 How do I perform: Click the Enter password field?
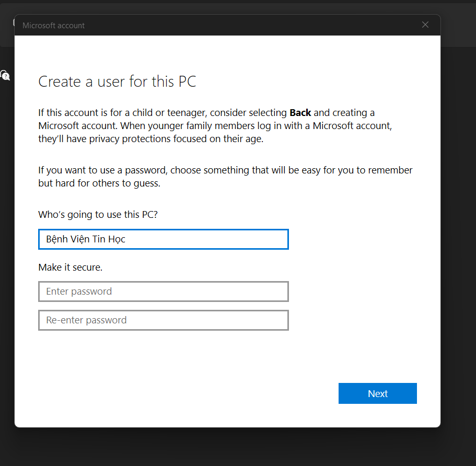pyautogui.click(x=163, y=292)
